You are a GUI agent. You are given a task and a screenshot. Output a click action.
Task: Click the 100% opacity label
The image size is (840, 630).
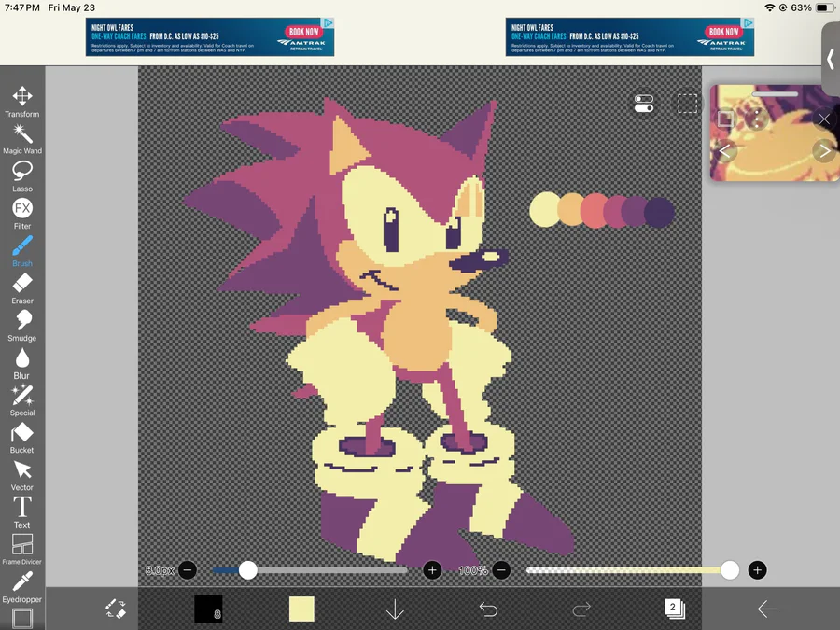coord(472,570)
